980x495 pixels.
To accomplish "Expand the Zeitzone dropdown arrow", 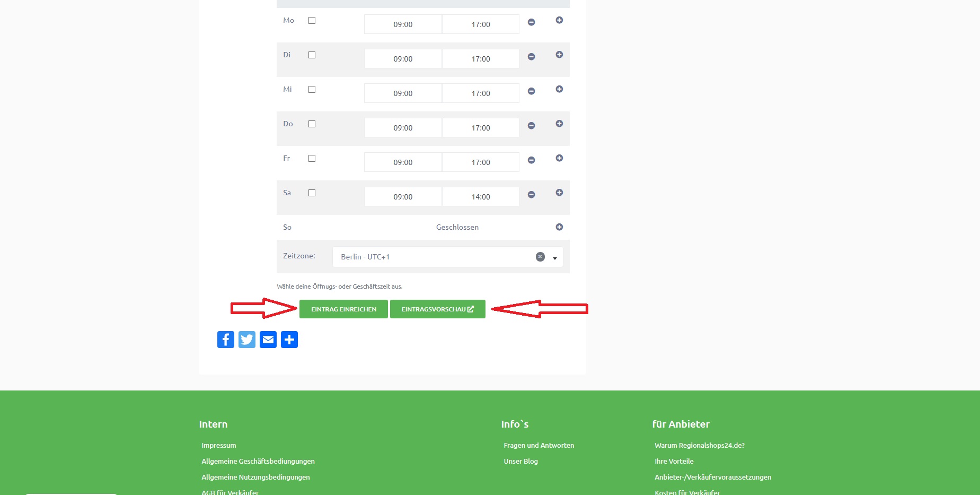I will click(x=555, y=258).
